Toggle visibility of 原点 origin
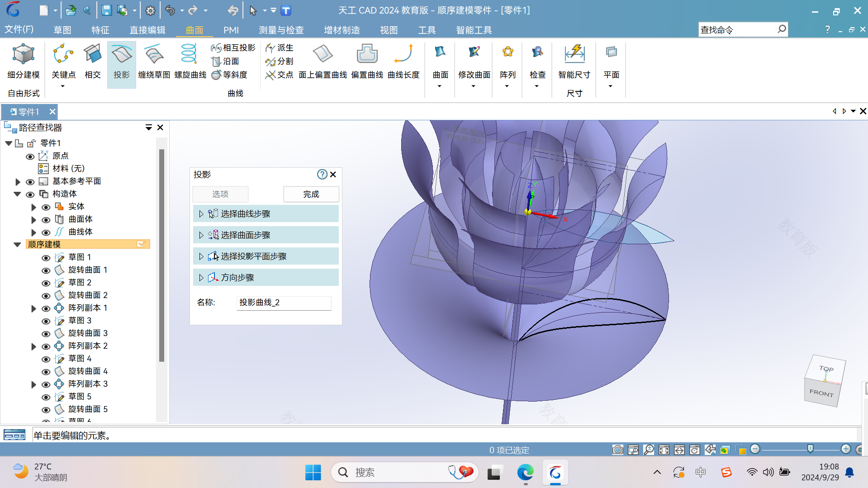Screen dimensions: 868x488 point(30,156)
